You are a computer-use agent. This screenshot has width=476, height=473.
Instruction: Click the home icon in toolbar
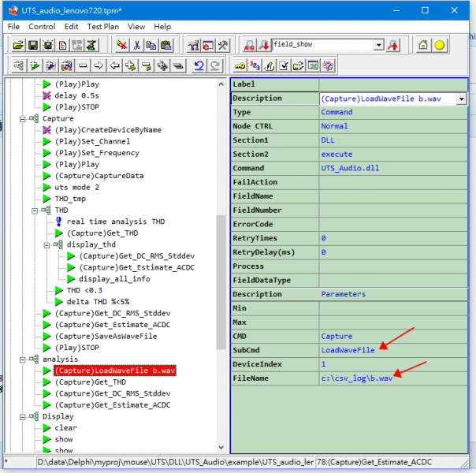(x=423, y=45)
